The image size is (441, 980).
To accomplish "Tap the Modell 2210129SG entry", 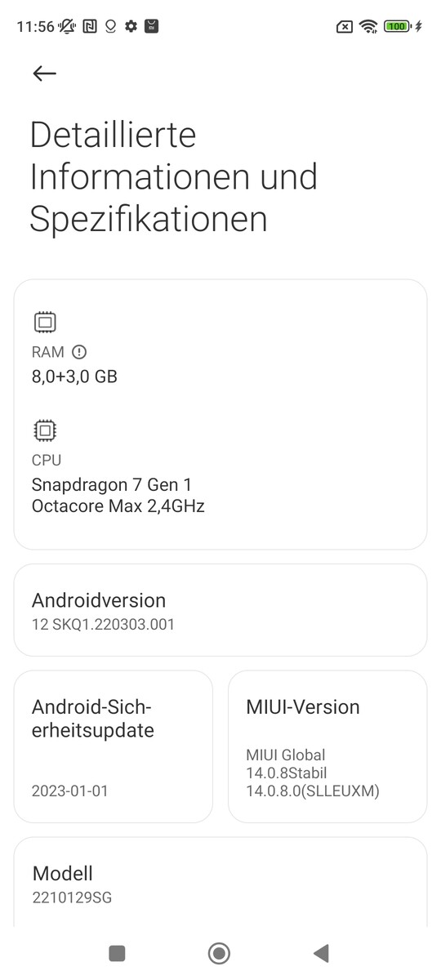I will 220,882.
